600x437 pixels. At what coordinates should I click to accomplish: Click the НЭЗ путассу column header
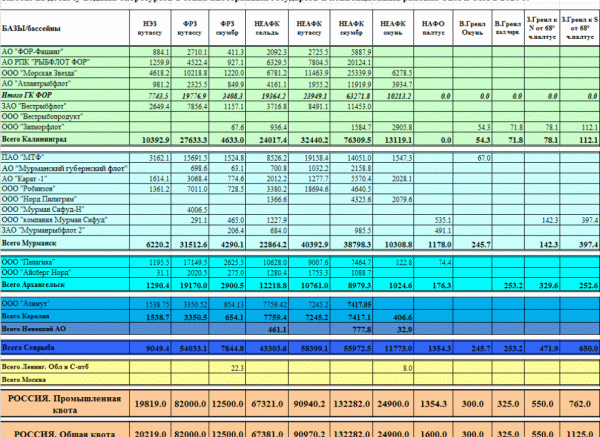(x=150, y=28)
